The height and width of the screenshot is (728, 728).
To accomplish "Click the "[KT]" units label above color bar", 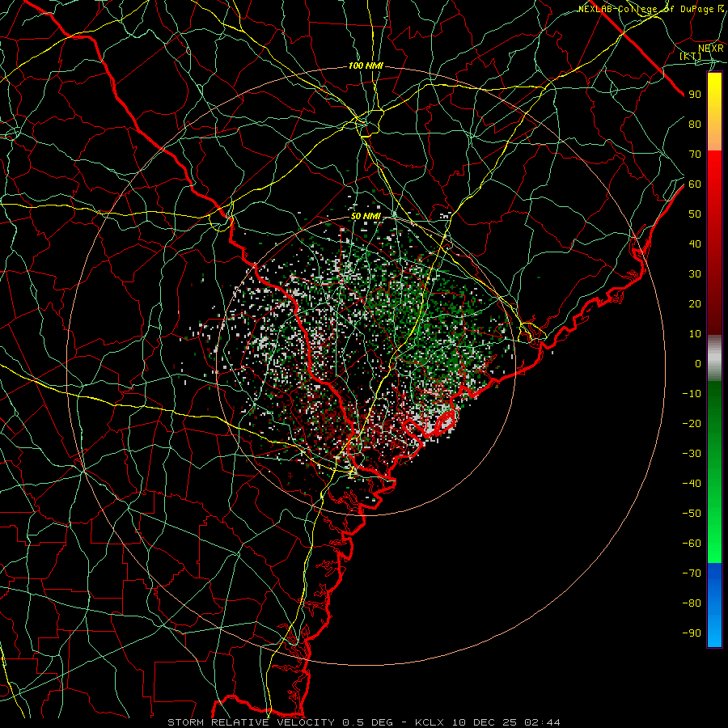I will (691, 57).
